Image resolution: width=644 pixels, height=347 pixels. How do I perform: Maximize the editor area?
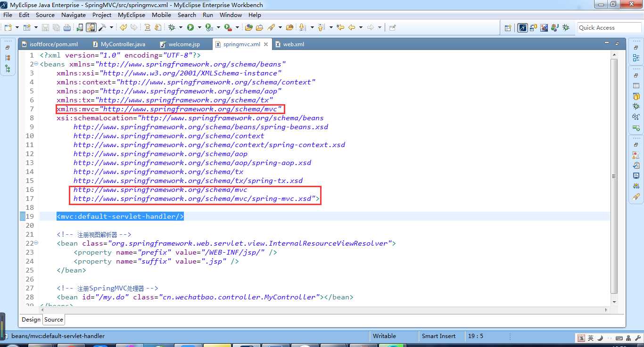pos(617,43)
